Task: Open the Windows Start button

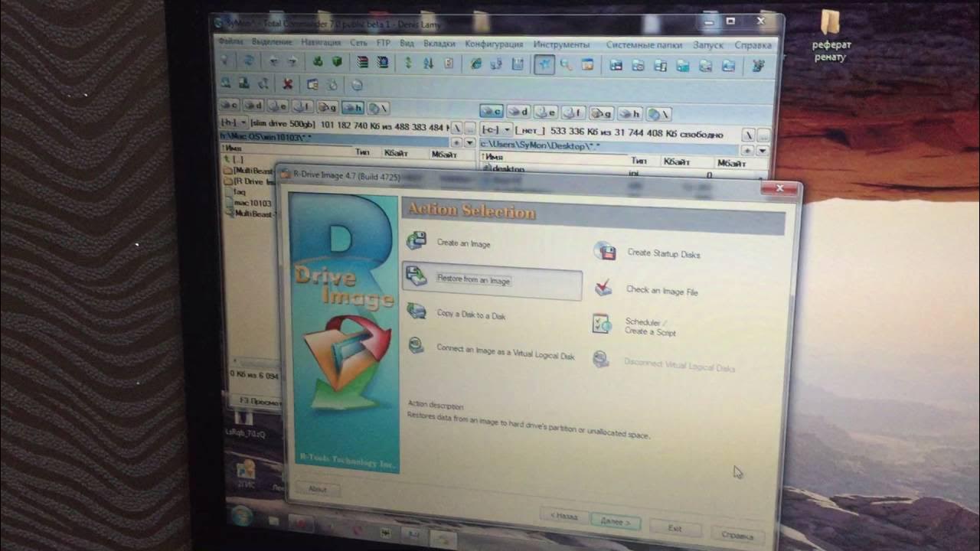Action: (x=242, y=516)
